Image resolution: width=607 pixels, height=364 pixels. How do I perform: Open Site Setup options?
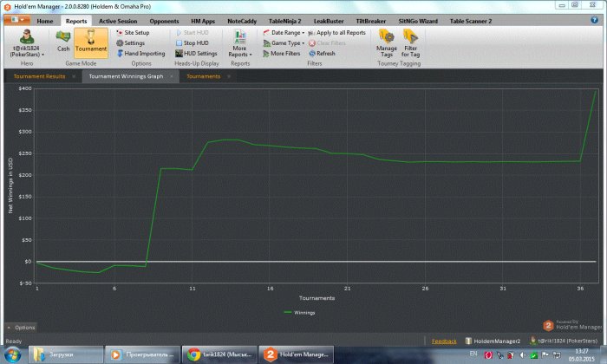(135, 32)
